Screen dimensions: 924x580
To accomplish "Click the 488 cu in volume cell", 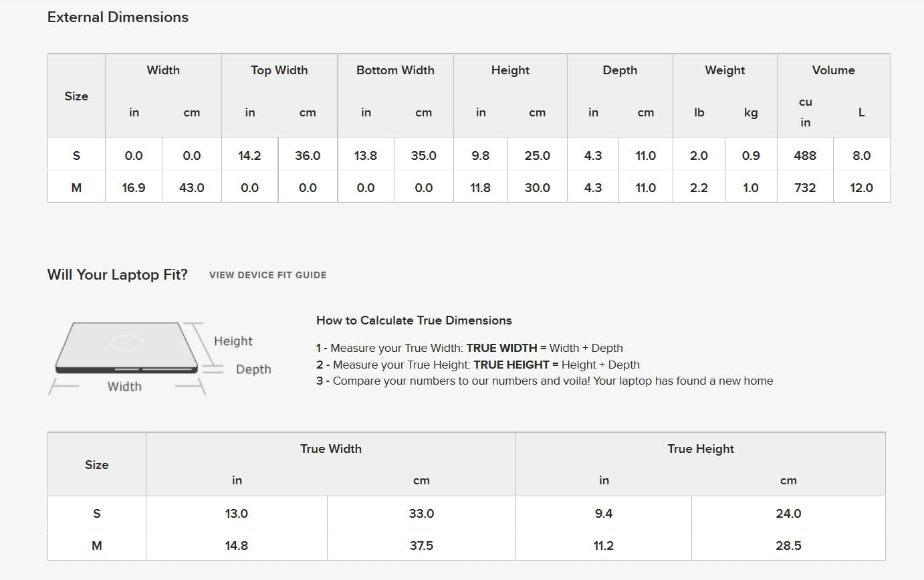I will point(805,156).
